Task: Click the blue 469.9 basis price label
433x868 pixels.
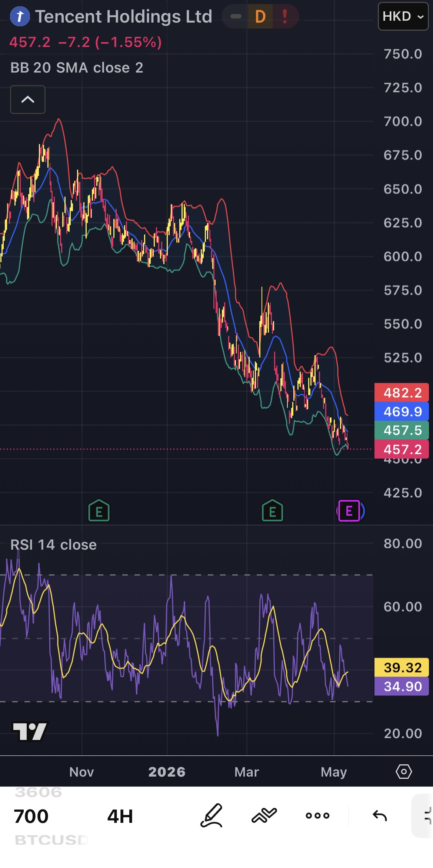Action: point(402,412)
